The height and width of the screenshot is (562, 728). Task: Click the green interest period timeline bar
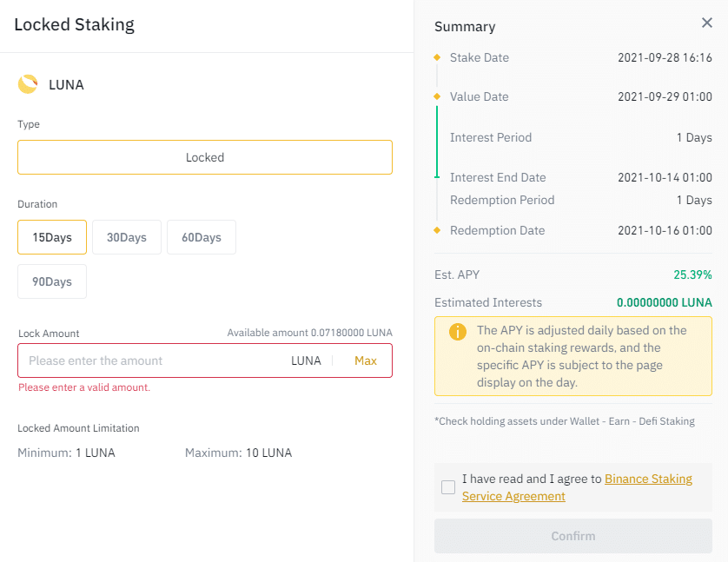pos(437,142)
